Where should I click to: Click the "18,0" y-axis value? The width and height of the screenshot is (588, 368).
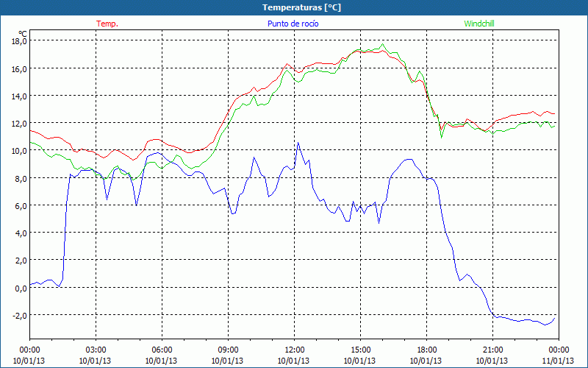(19, 41)
